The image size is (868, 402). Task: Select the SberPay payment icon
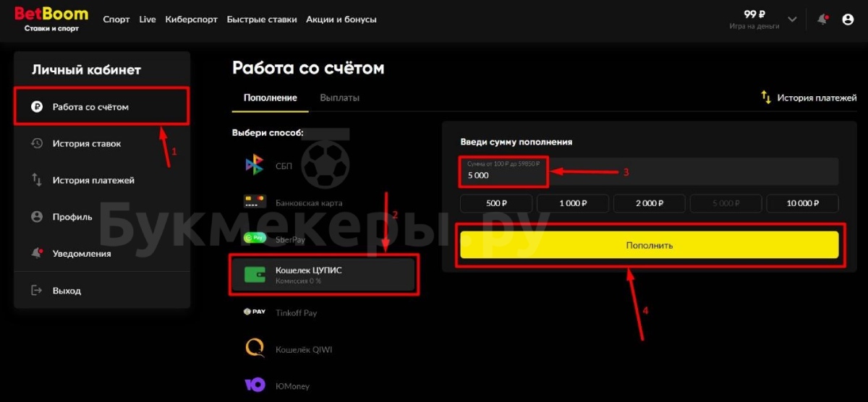click(254, 238)
